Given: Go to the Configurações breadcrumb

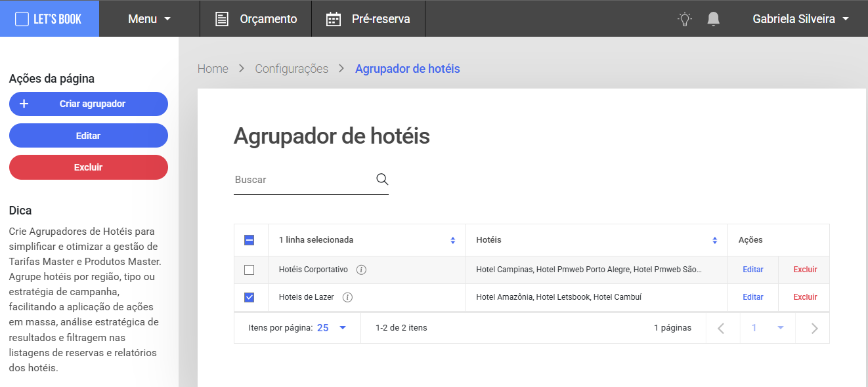Looking at the screenshot, I should [x=292, y=69].
